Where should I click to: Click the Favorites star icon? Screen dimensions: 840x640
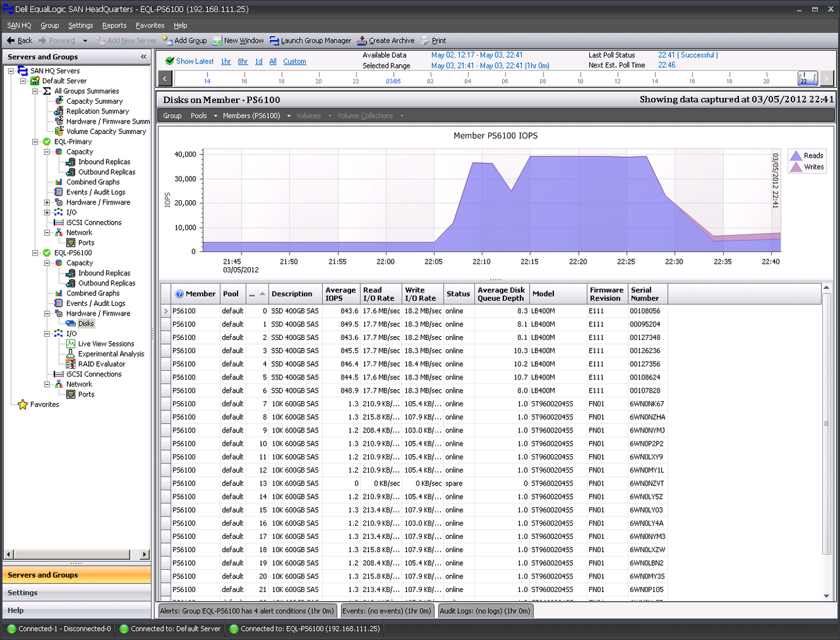click(22, 404)
